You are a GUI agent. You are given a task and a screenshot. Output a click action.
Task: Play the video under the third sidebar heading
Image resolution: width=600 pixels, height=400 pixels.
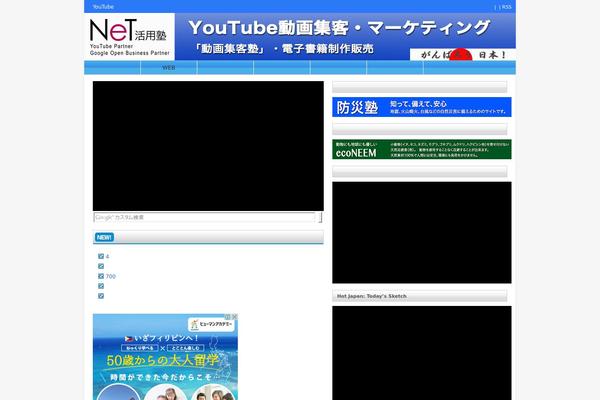422,233
